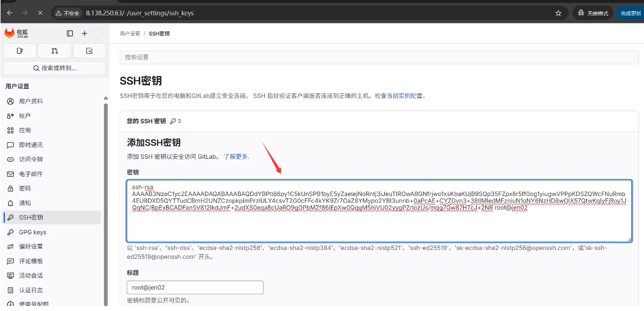
Task: Open 密码 settings page
Action: (x=52, y=189)
